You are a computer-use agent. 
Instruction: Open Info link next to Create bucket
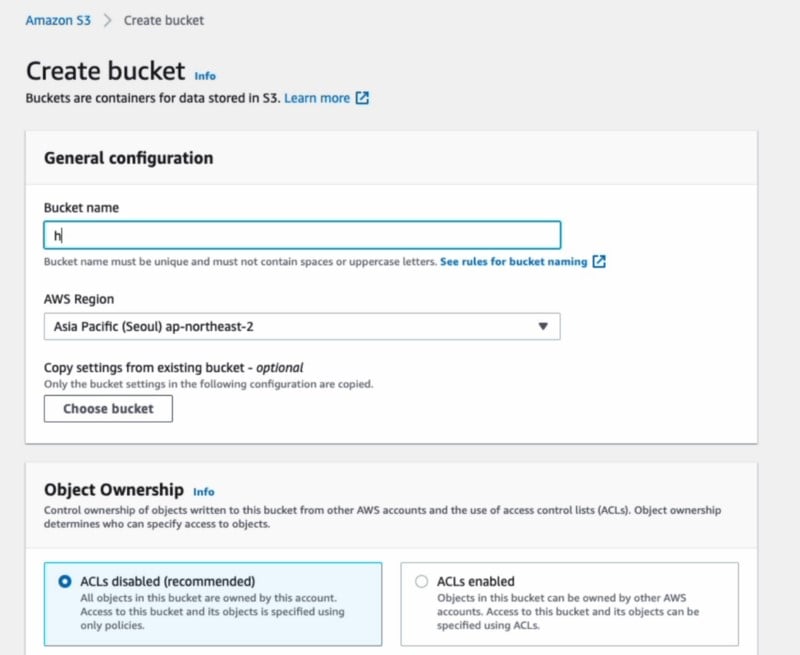point(205,76)
